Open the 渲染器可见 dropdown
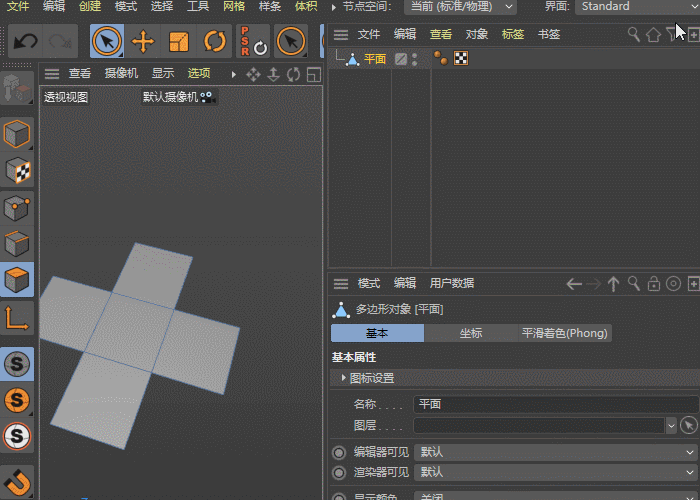This screenshot has height=500, width=700. 556,472
